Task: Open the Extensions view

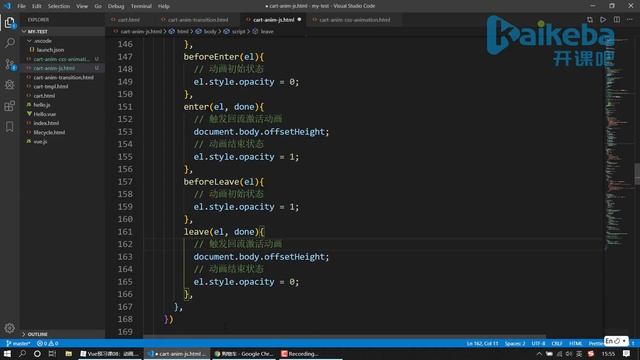Action: tap(9, 106)
